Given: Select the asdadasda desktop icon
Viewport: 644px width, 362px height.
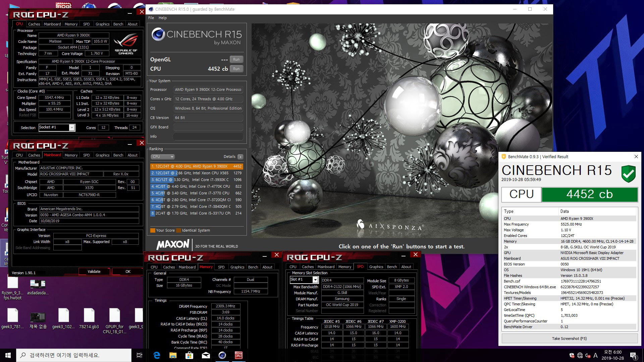Looking at the screenshot, I should (x=38, y=287).
